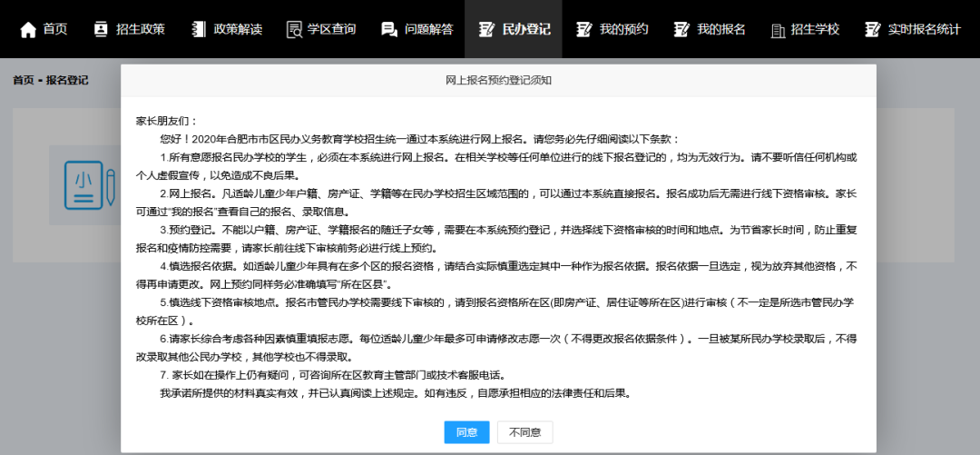This screenshot has width=980, height=455.
Task: Click the search-page icon beside 学区查询
Action: [x=294, y=29]
